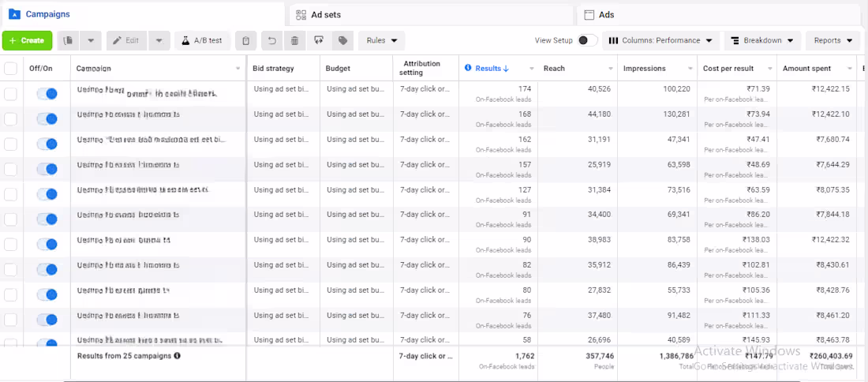Click the Results value 174
The height and width of the screenshot is (382, 868).
[525, 88]
